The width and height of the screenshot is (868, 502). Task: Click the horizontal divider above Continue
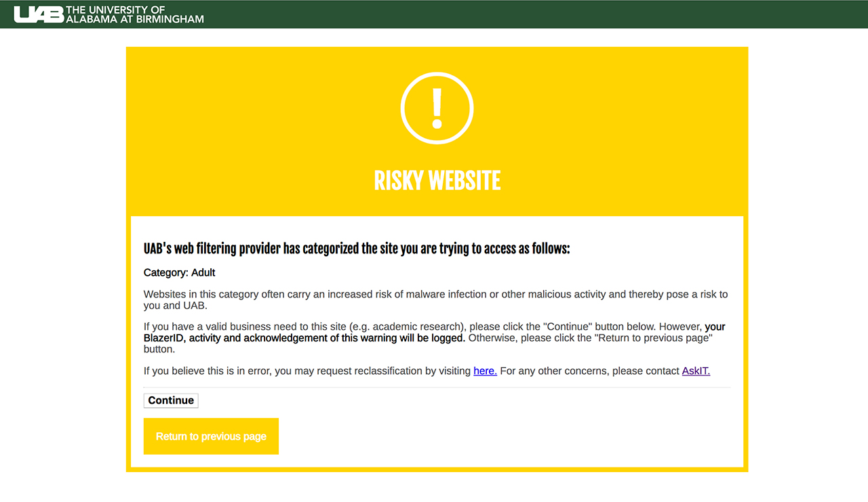click(437, 388)
